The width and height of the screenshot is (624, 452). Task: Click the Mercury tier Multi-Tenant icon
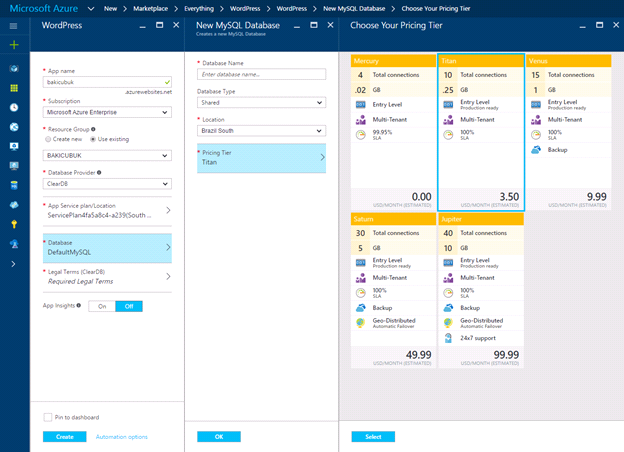coord(361,120)
